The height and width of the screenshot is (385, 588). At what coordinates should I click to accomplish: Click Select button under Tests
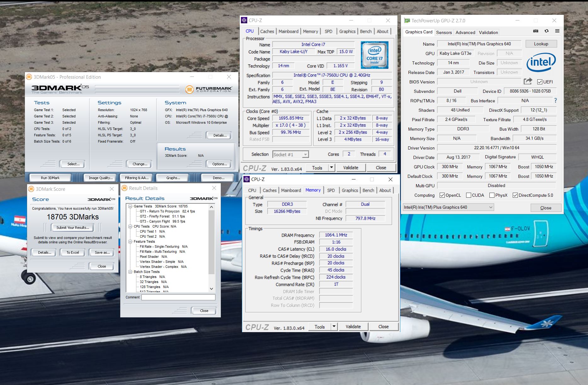(73, 164)
